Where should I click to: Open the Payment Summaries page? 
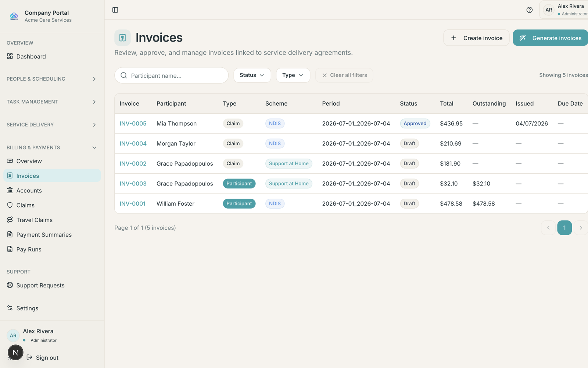coord(52,234)
